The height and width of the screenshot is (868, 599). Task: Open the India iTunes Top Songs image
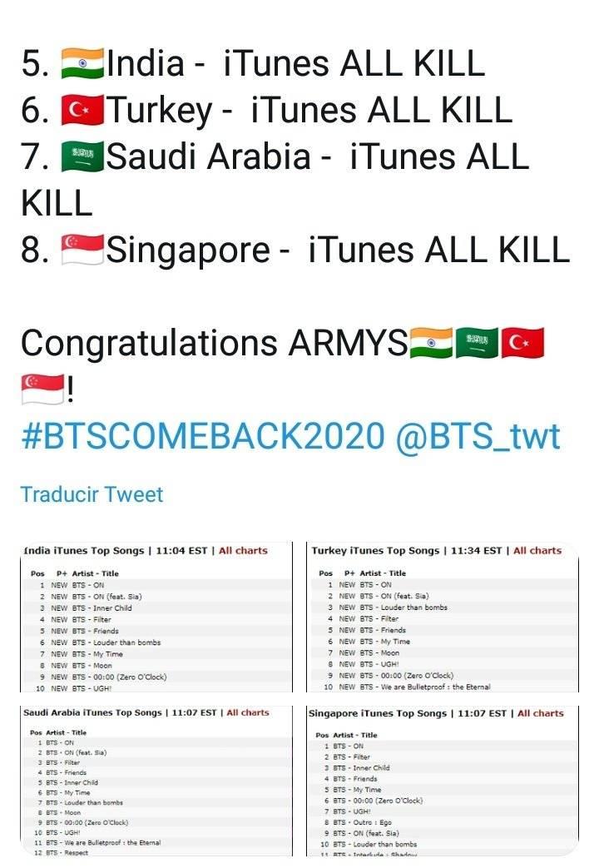pos(156,618)
